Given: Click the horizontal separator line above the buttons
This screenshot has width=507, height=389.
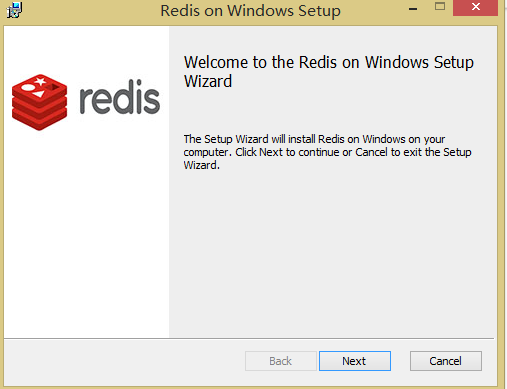Looking at the screenshot, I should pos(249,339).
